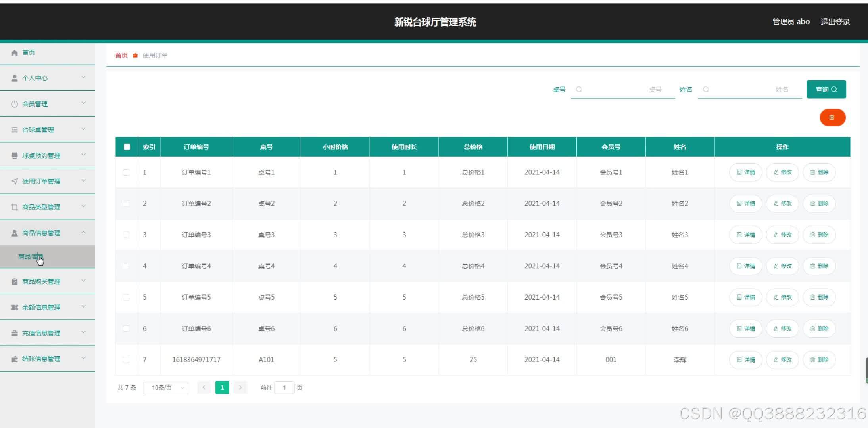The height and width of the screenshot is (428, 868).
Task: Click the 使用订单管理 paper-plane icon
Action: [x=14, y=181]
